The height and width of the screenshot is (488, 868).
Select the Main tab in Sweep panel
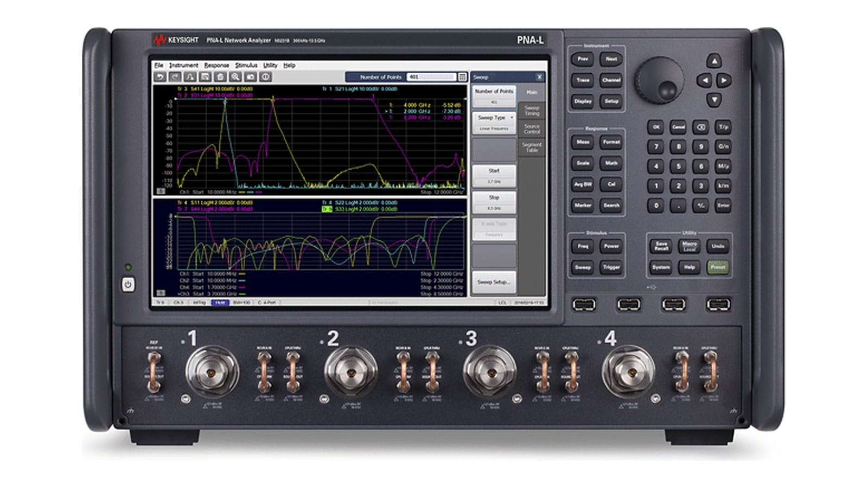point(532,92)
